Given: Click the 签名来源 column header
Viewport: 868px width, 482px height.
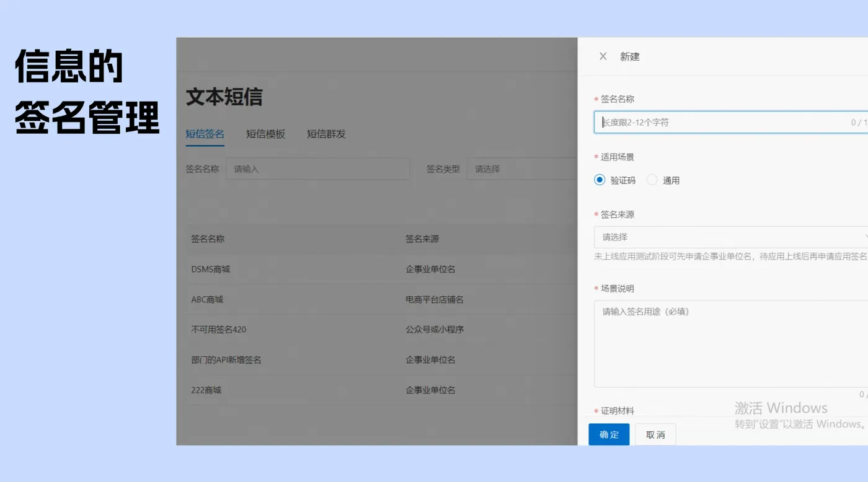Looking at the screenshot, I should (x=422, y=239).
